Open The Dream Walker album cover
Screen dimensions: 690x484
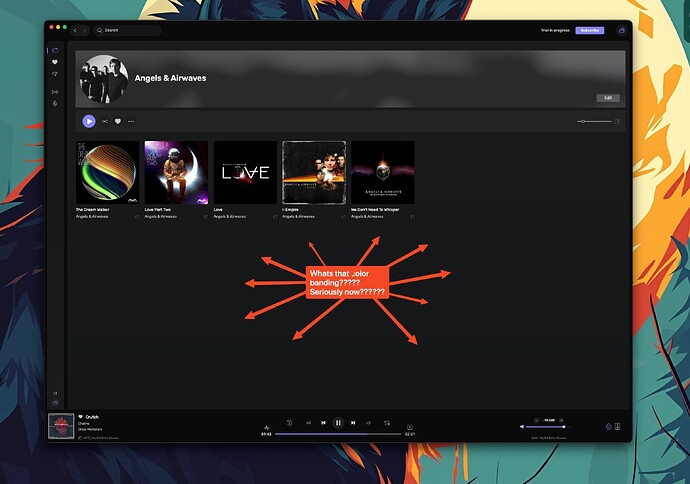tap(107, 172)
